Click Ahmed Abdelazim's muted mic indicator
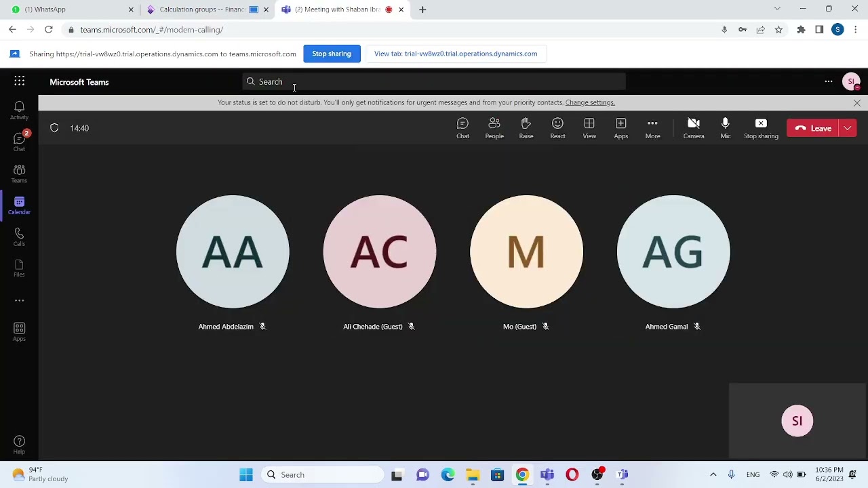 pos(262,327)
